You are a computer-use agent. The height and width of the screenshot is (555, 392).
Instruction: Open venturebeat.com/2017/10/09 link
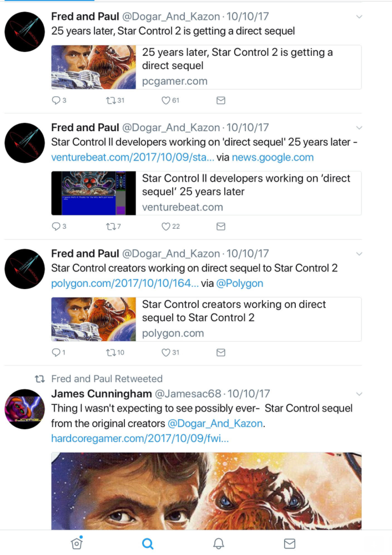(133, 157)
